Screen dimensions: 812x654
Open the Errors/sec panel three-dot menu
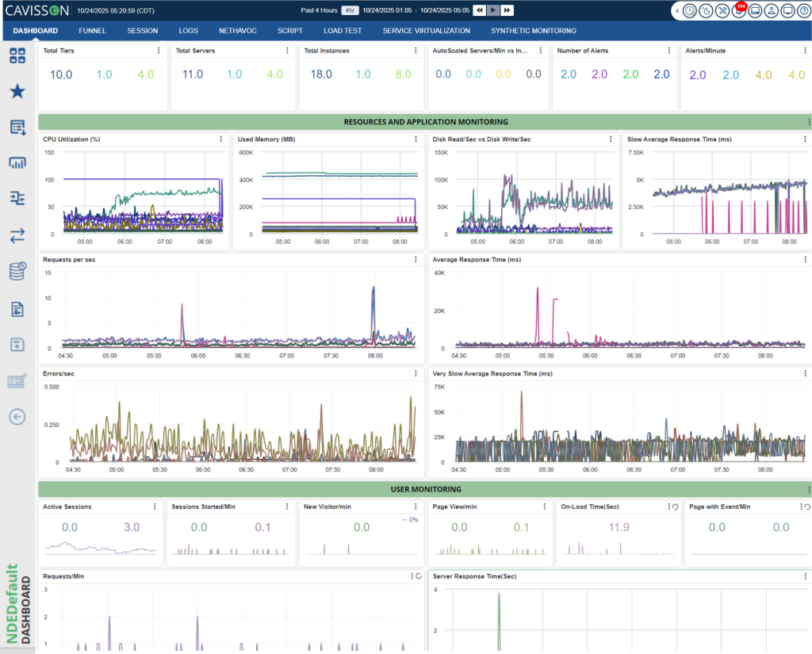click(x=415, y=373)
